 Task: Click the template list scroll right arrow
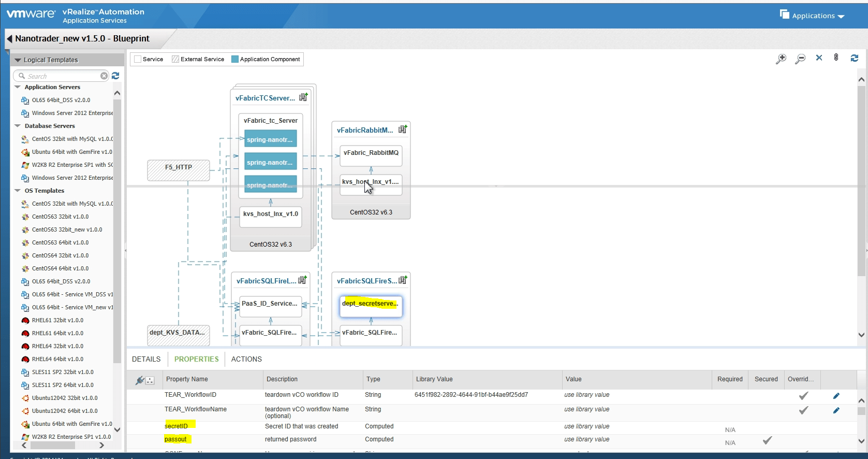101,445
